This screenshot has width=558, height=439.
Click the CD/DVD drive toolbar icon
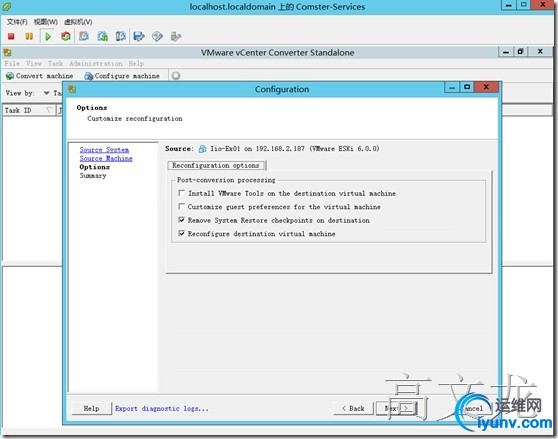click(x=157, y=36)
